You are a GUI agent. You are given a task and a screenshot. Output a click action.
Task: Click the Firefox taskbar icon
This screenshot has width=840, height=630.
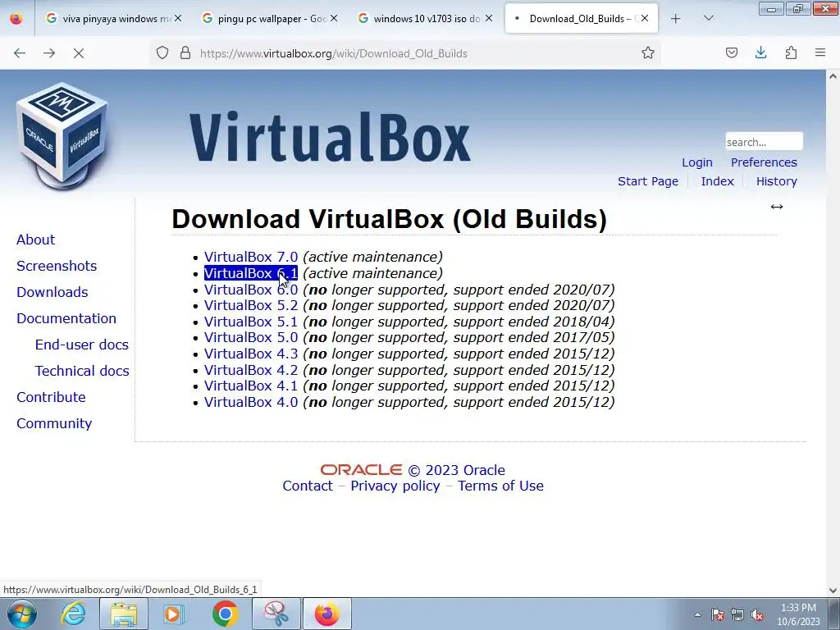[326, 614]
